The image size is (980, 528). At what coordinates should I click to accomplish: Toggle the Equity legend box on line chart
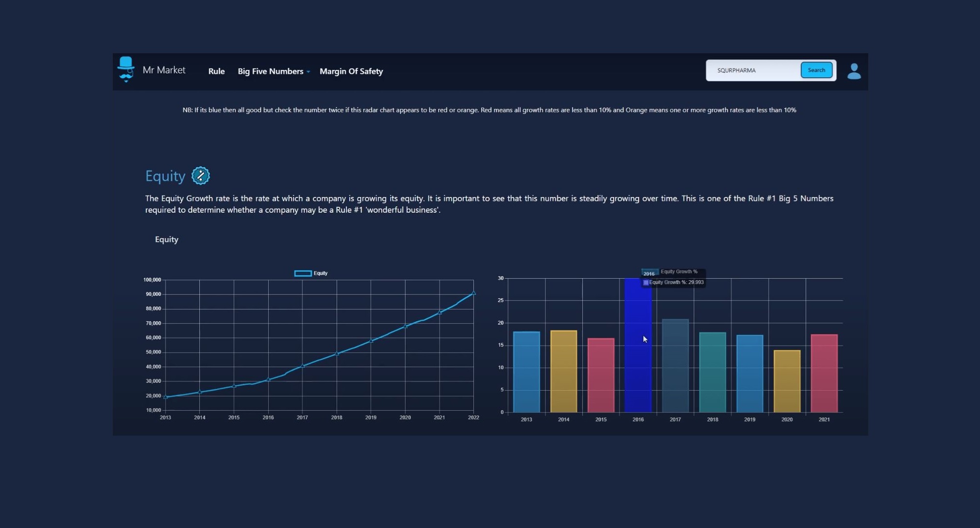tap(303, 273)
